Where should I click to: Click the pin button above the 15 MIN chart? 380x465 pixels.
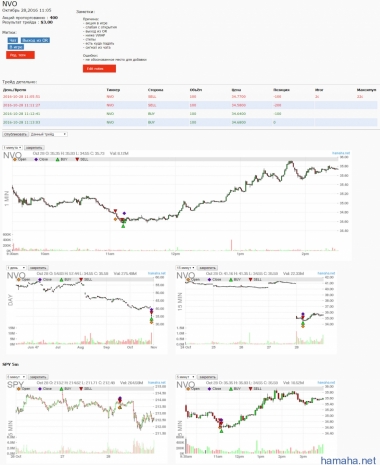click(x=207, y=268)
